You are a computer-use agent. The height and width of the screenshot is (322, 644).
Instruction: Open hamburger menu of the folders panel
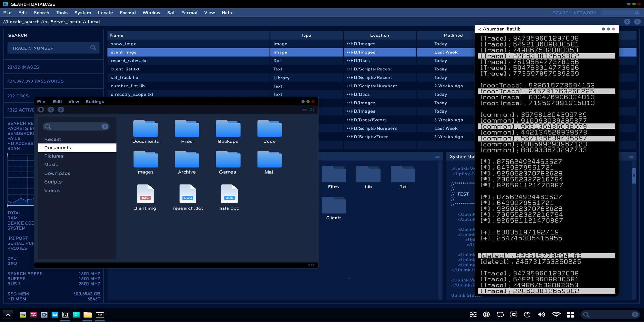[x=437, y=156]
